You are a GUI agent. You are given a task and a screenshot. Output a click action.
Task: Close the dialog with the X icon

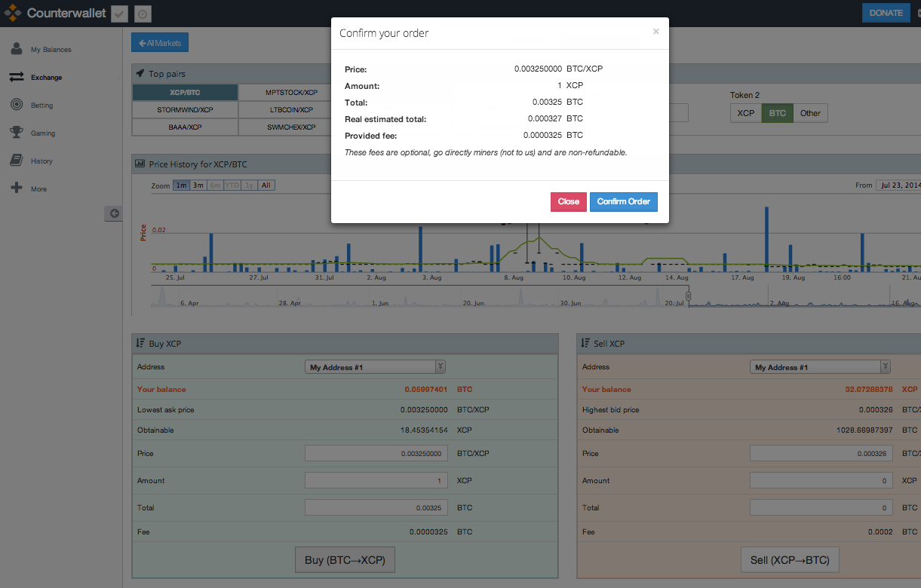click(655, 32)
